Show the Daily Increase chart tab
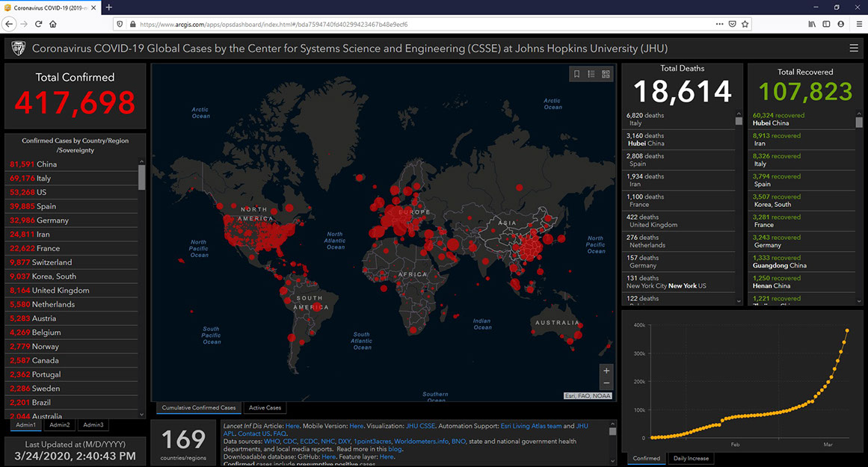The height and width of the screenshot is (467, 868). [691, 458]
